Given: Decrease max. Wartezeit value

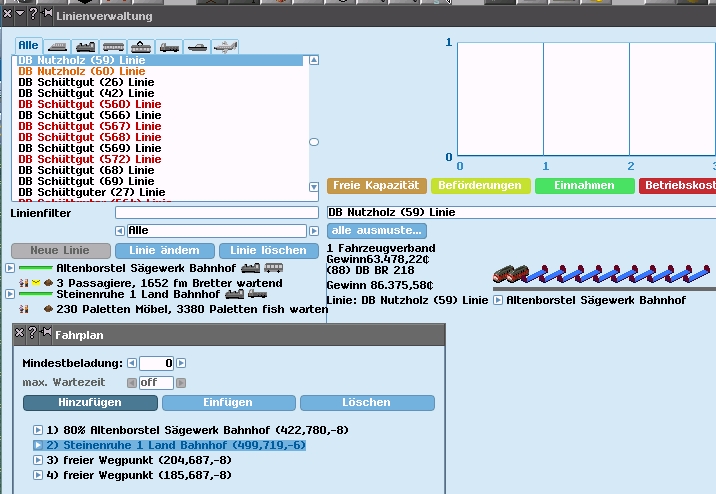Looking at the screenshot, I should click(132, 383).
